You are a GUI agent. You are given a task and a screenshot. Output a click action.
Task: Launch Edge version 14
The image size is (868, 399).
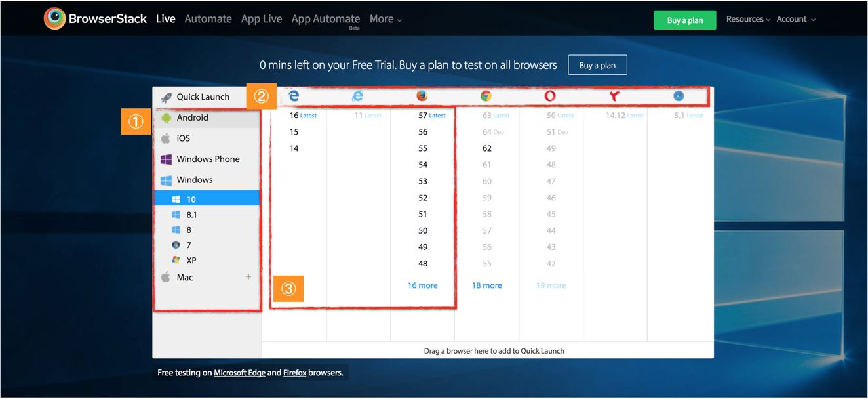[x=294, y=148]
